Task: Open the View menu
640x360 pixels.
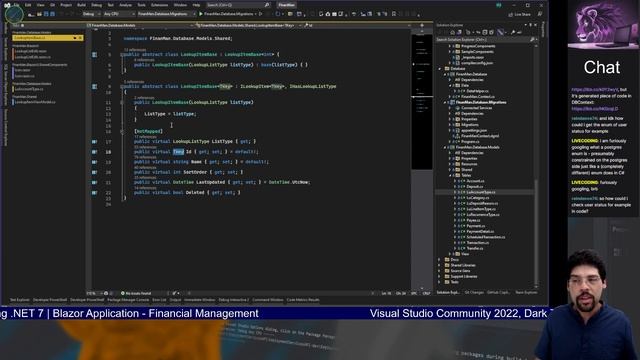Action: tap(40, 5)
